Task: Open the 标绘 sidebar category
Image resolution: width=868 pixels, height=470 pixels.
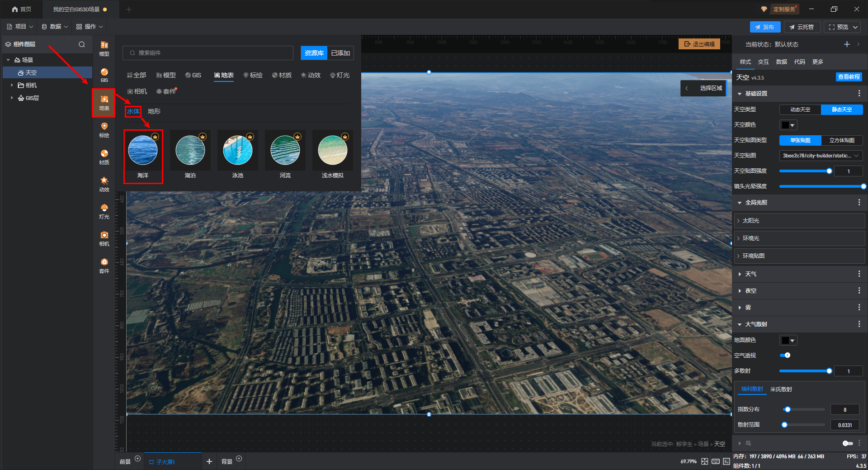Action: tap(104, 129)
